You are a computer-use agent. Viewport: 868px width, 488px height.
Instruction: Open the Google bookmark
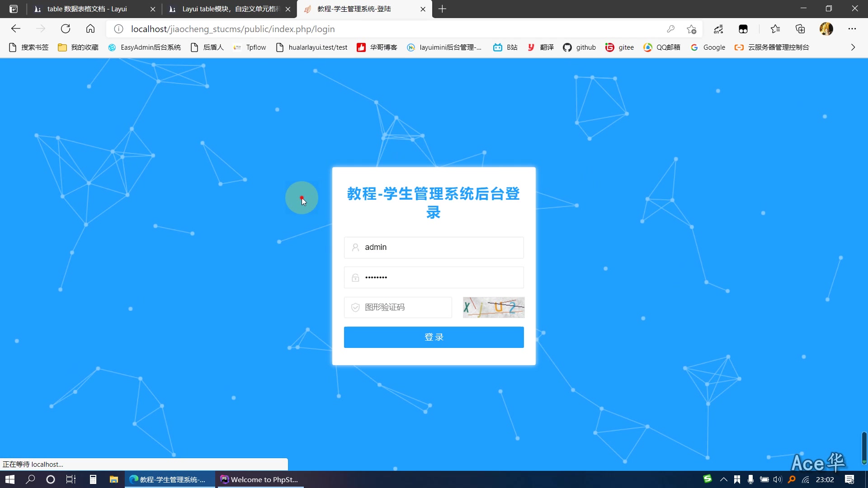point(708,47)
